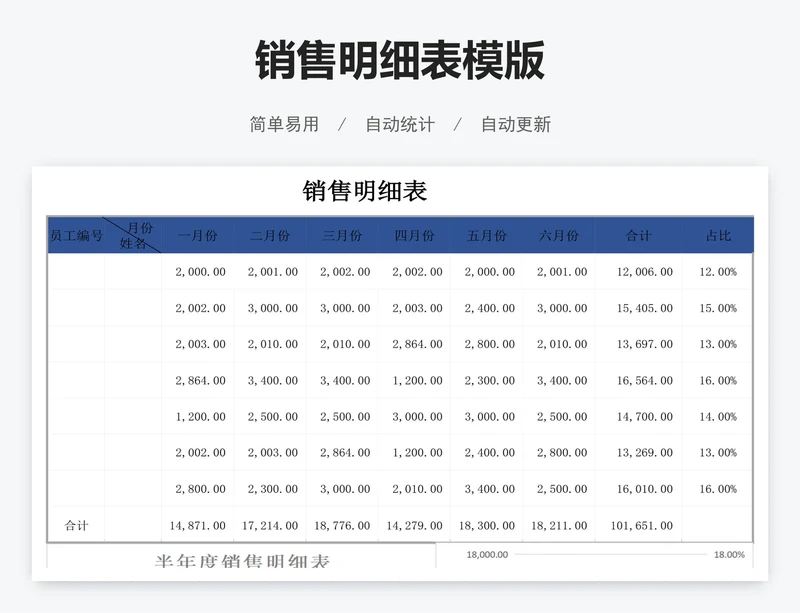This screenshot has width=800, height=613.
Task: Click the row total 16,010.00
Action: pos(645,489)
